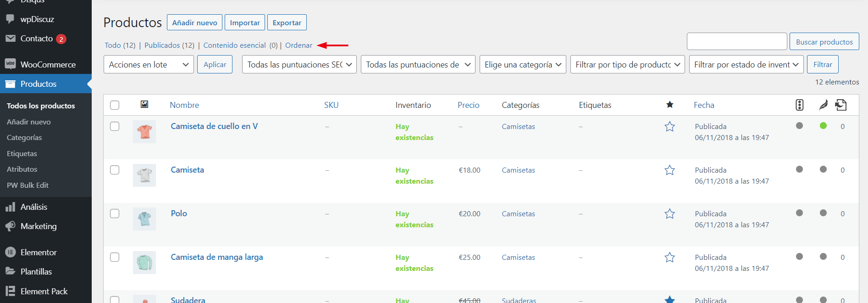Click the Exportar button
This screenshot has height=303, width=868.
coord(287,22)
